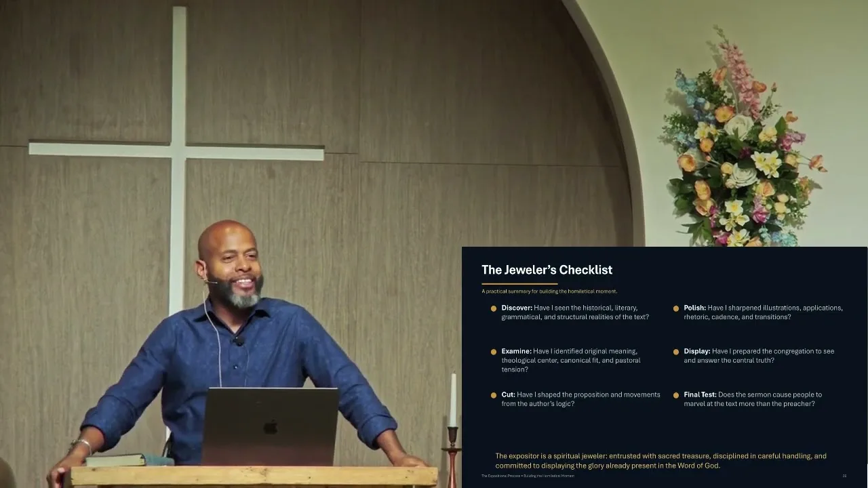Click the subtitle "A practical summary for building the homiletical moment"
The height and width of the screenshot is (488, 868).
pos(549,291)
